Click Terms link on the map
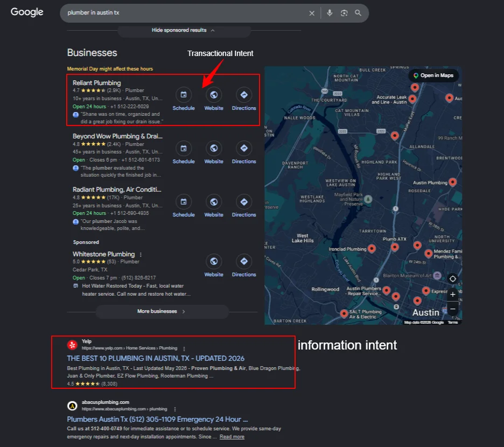The image size is (504, 447). [452, 322]
